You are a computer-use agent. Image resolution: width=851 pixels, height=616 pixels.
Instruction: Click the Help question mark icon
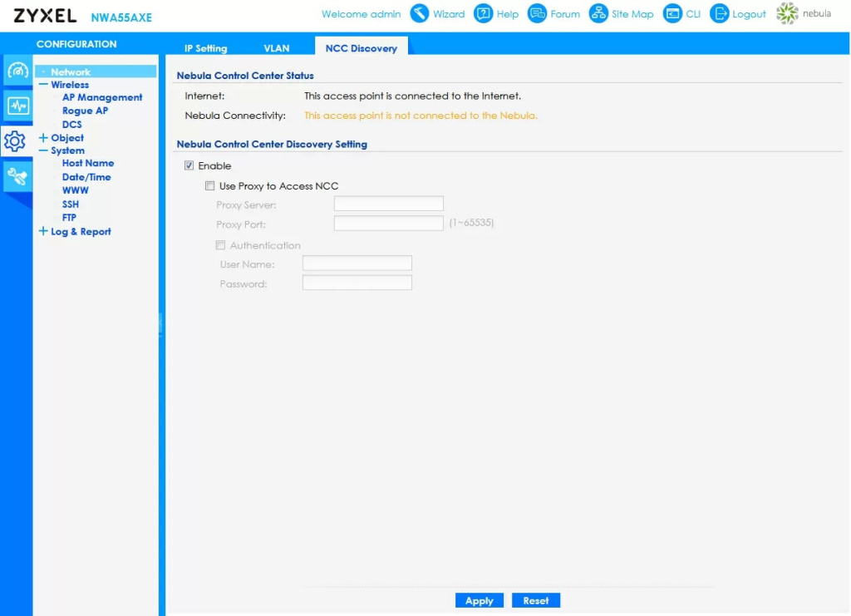coord(483,14)
